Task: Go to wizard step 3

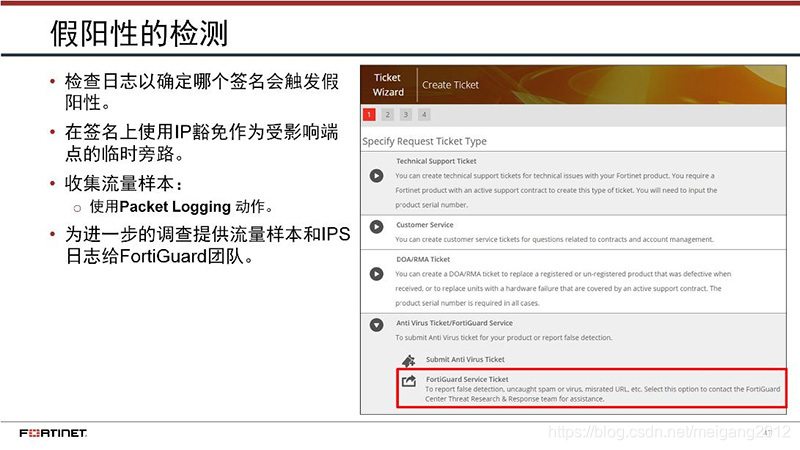Action: (x=406, y=114)
